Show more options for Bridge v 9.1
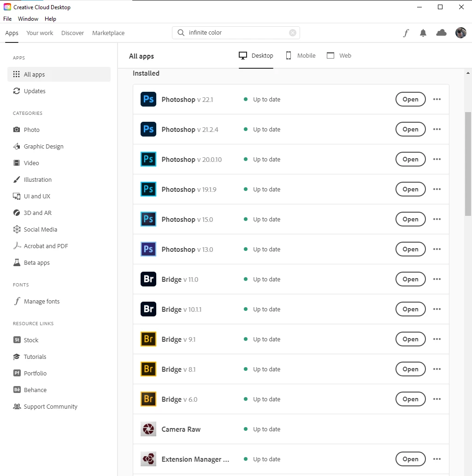Image resolution: width=472 pixels, height=476 pixels. point(437,339)
